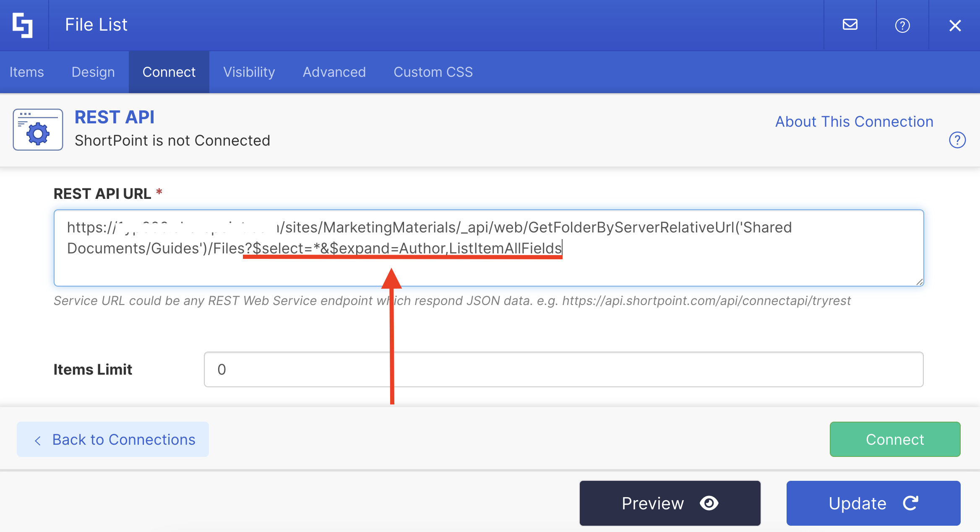Open the envelope contact support icon
Screen dimensions: 980x532
tap(850, 25)
